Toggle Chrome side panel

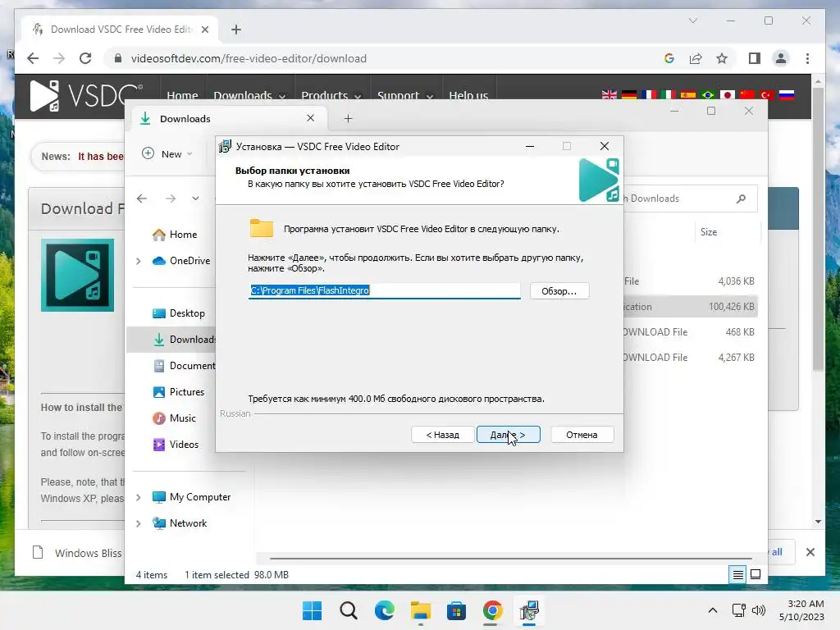[x=755, y=58]
